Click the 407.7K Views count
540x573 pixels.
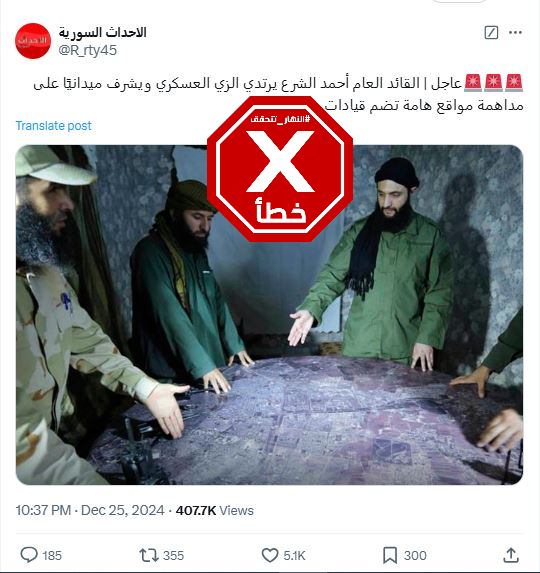[x=214, y=510]
